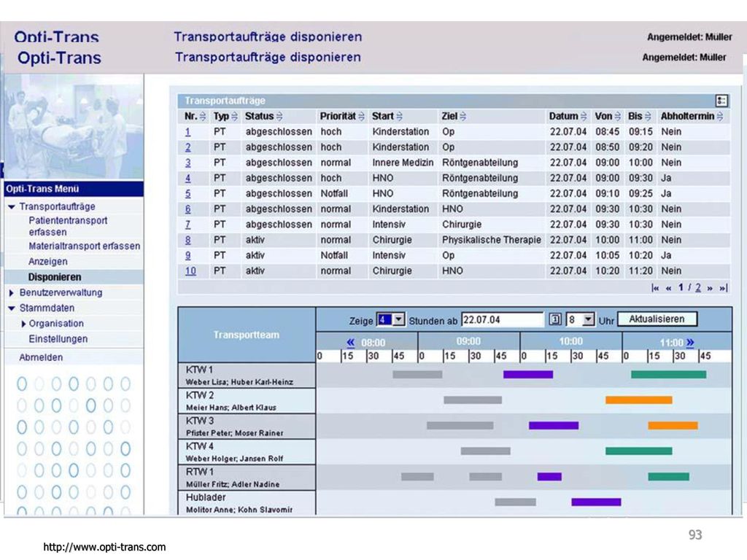
Task: Open Materialtransport erfassen in the menu
Action: coord(85,246)
